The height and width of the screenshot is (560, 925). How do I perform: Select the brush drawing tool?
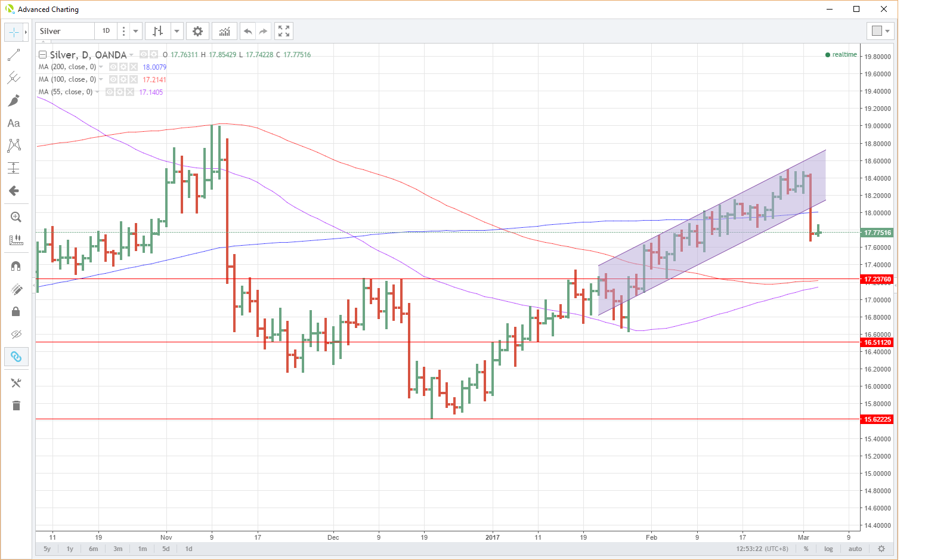coord(14,100)
